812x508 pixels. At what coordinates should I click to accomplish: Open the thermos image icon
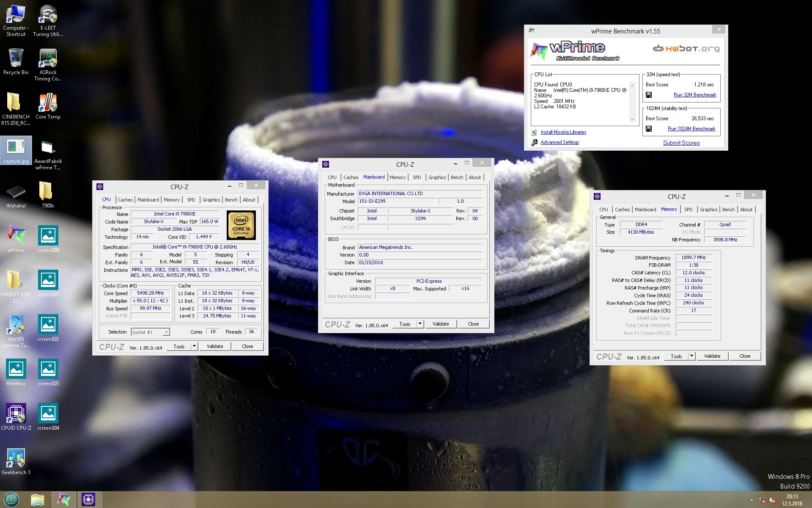(16, 372)
